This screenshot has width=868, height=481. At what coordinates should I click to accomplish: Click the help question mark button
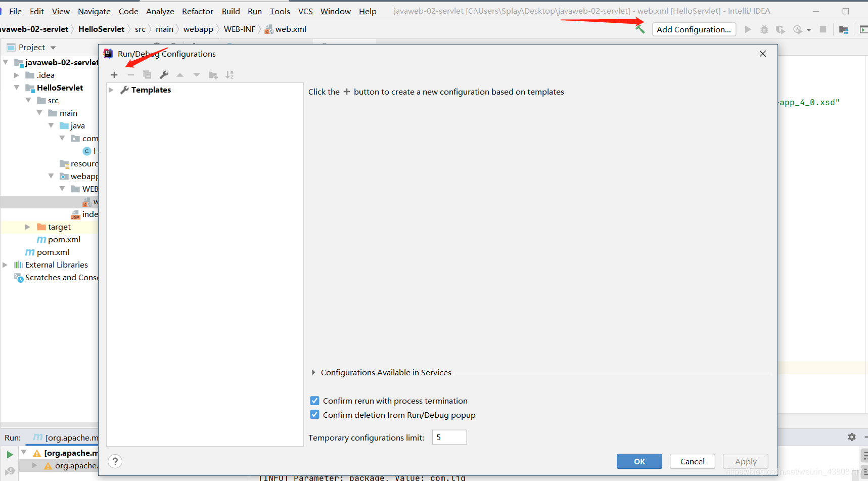[115, 461]
